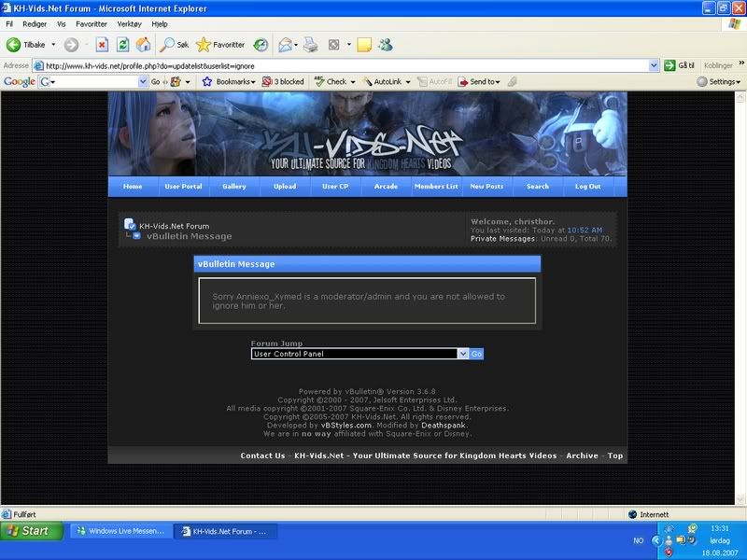Open the browser home page house icon
This screenshot has height=560, width=747.
click(x=143, y=45)
